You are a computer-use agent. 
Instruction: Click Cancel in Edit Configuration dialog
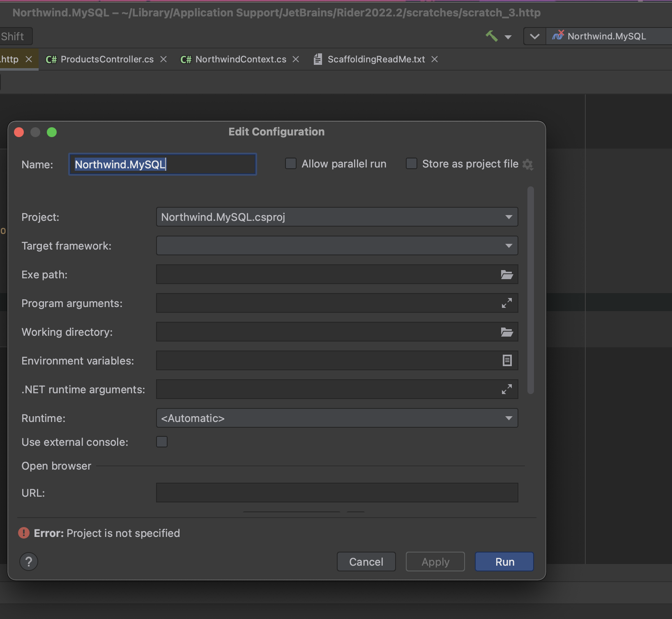pyautogui.click(x=366, y=562)
